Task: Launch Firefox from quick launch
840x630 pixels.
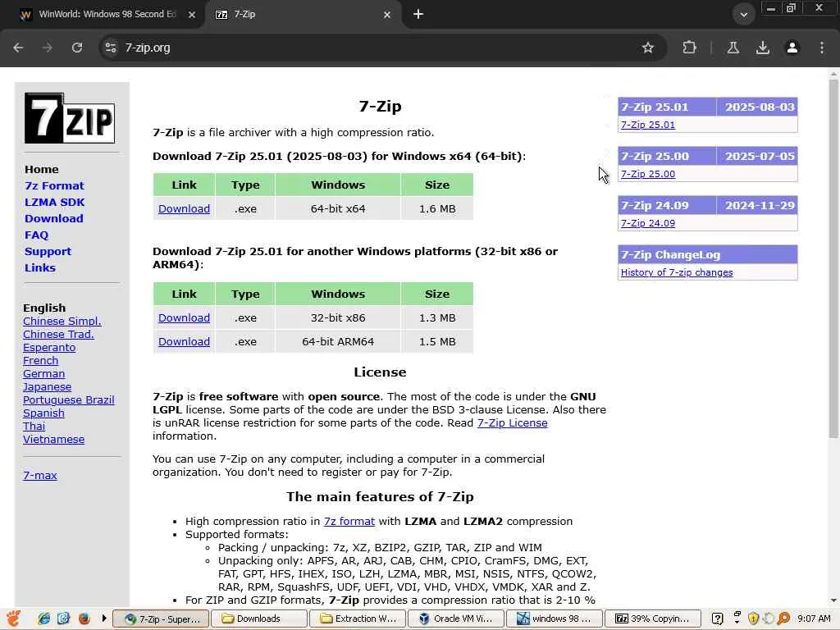Action: (x=84, y=619)
